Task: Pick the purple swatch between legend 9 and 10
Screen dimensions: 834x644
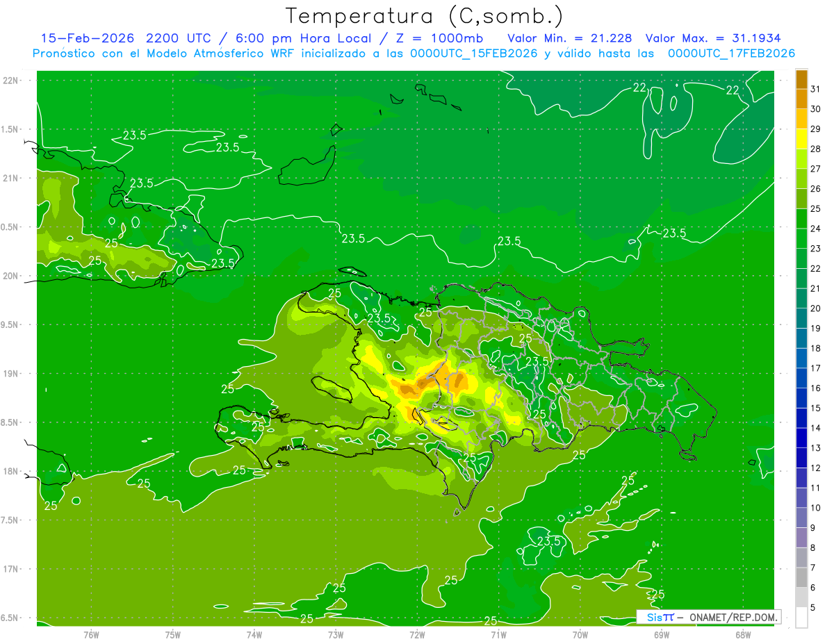Action: 801,518
